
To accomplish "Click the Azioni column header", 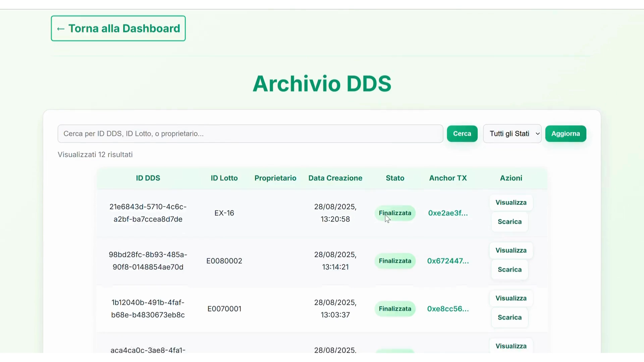I will click(511, 178).
